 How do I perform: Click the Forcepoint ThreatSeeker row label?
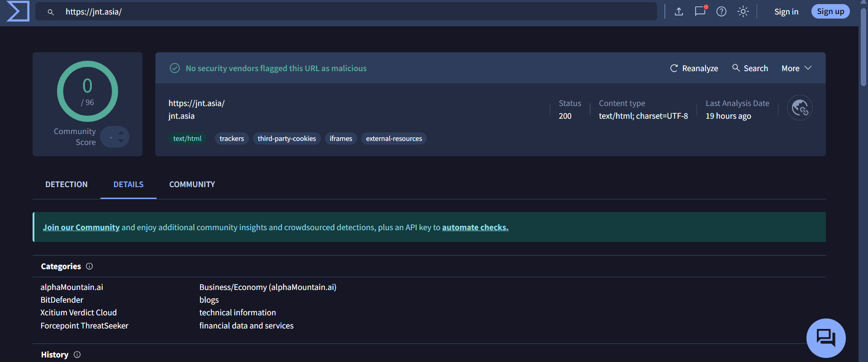[x=84, y=326]
